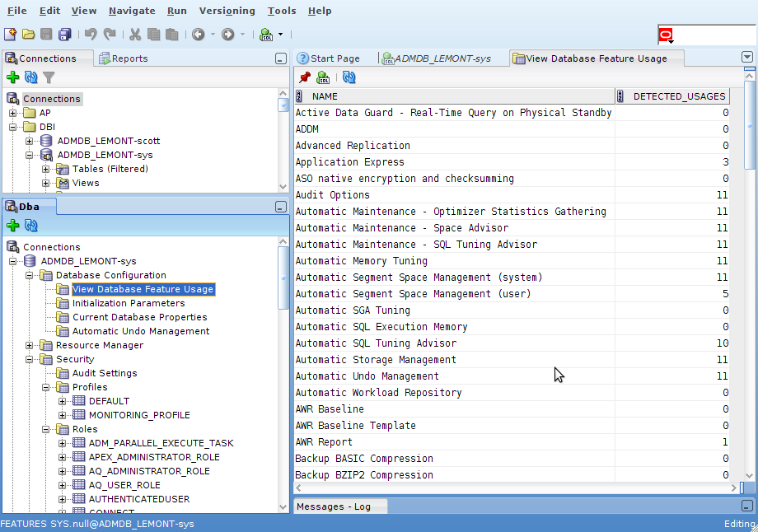Add connection in Dba panel
The width and height of the screenshot is (758, 532).
[13, 225]
